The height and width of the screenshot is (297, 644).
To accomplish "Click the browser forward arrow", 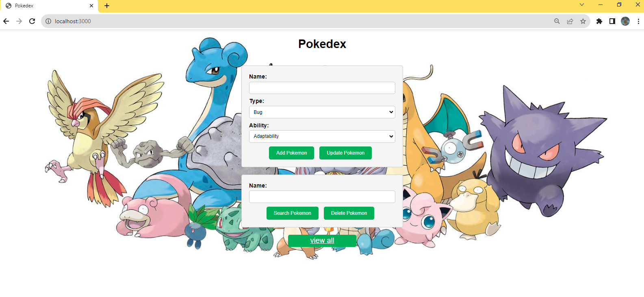I will click(x=19, y=21).
